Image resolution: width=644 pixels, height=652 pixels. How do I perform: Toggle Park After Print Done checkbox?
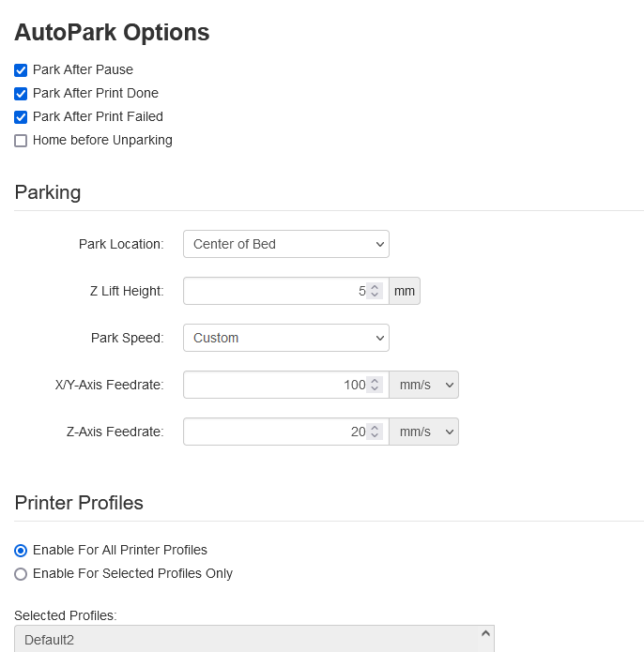(21, 94)
